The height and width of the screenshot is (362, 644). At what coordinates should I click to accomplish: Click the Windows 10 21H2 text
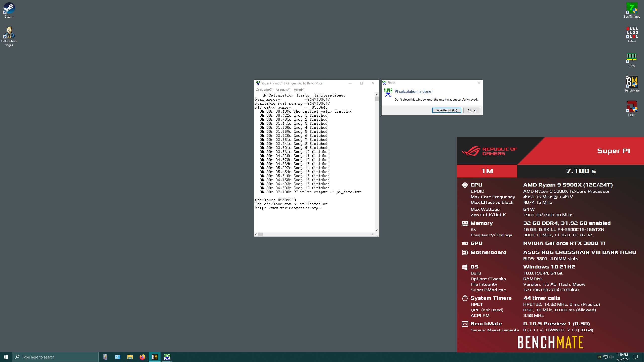pyautogui.click(x=549, y=267)
